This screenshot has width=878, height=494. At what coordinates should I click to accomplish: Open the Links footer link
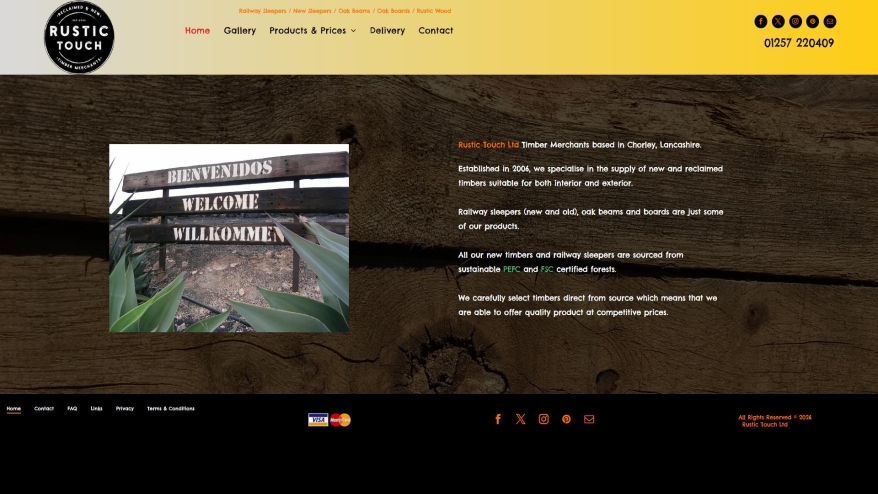tap(96, 408)
